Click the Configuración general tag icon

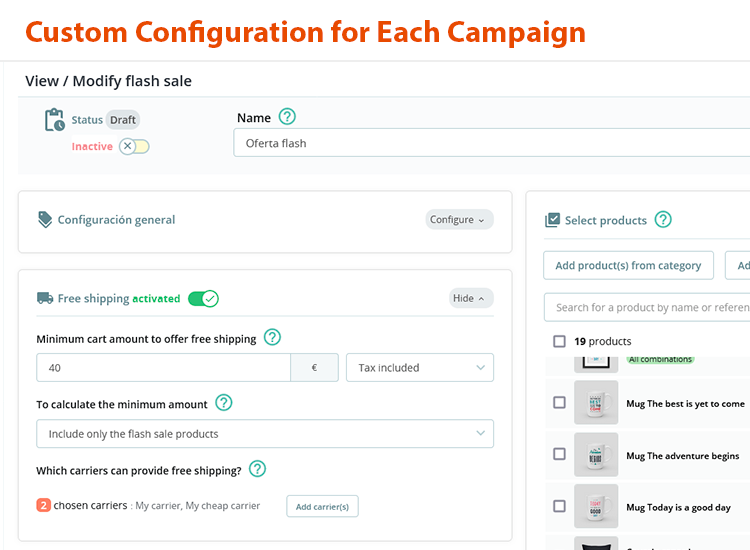click(45, 219)
